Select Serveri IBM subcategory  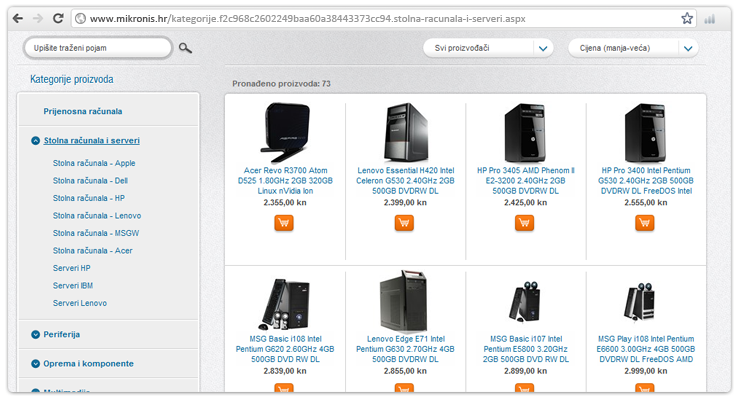[x=73, y=285]
